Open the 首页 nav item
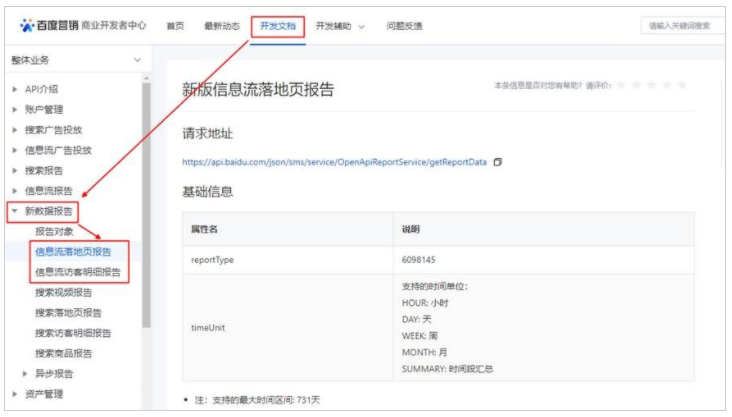Screen dimensions: 732x417 [175, 26]
